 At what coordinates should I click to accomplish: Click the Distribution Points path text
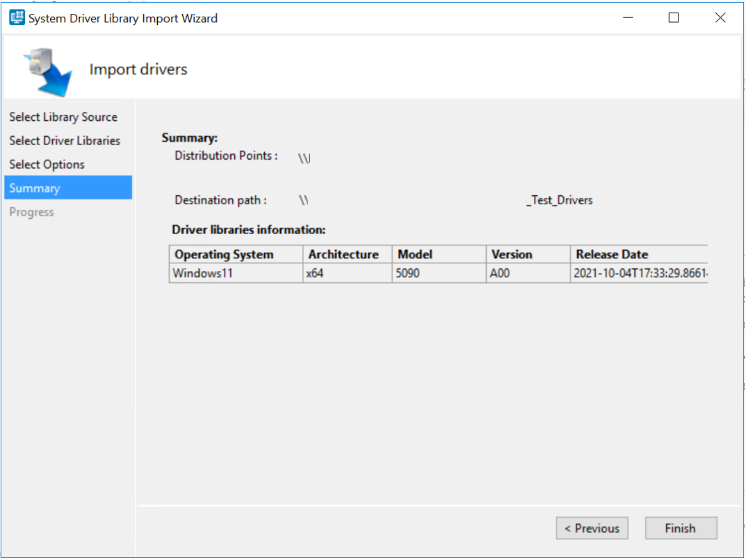(304, 156)
